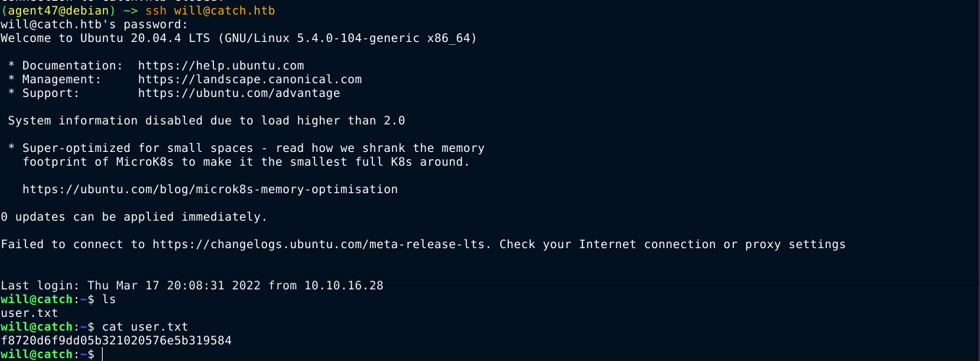The width and height of the screenshot is (980, 361).
Task: Click the terminal cursor at the last prompt
Action: pyautogui.click(x=103, y=354)
